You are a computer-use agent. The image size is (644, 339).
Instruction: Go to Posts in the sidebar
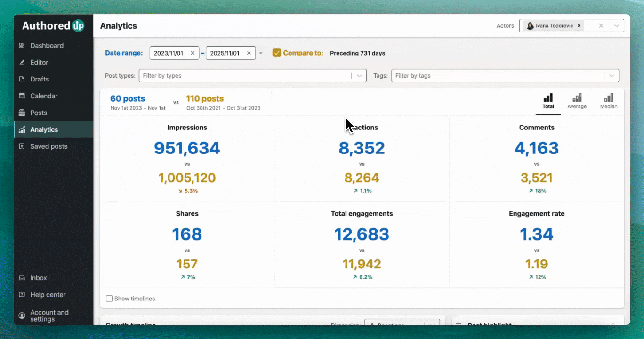39,113
